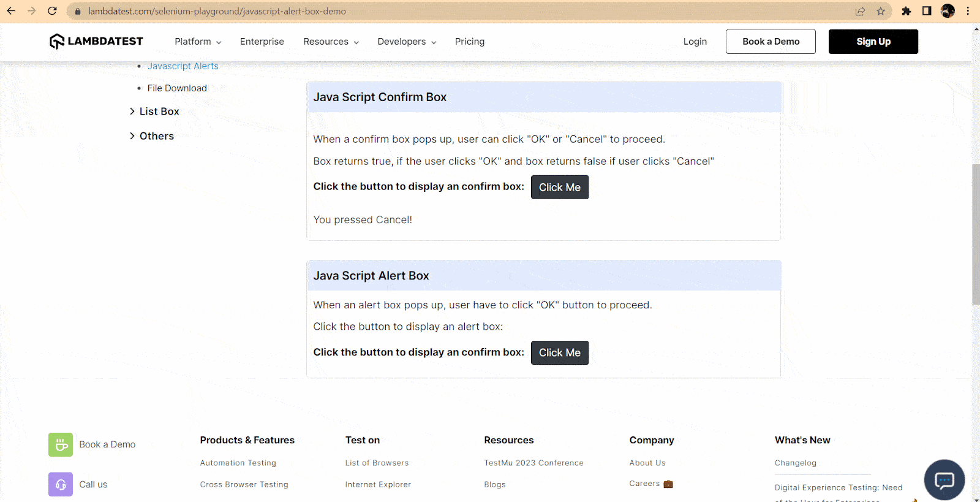Go back using browser back arrow
The height and width of the screenshot is (502, 980).
click(11, 11)
